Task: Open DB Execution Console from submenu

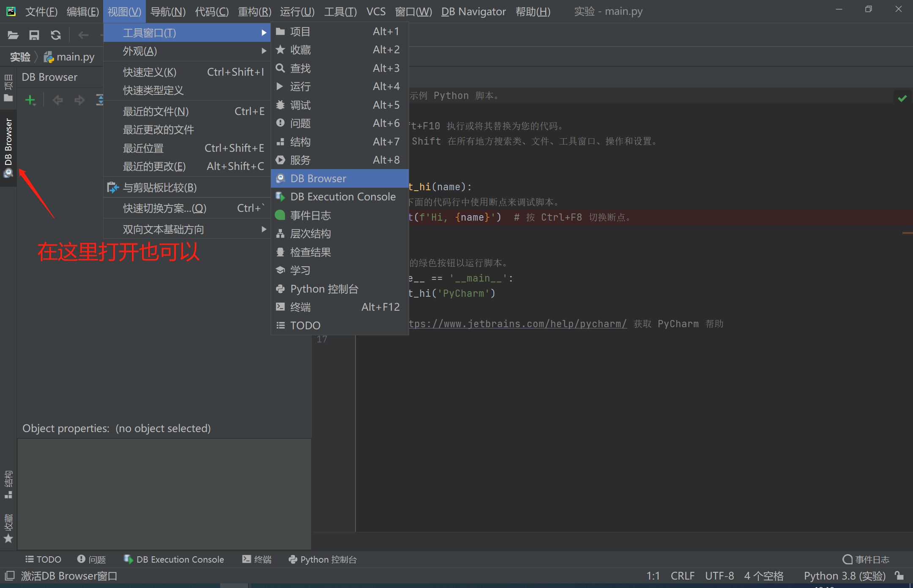Action: tap(339, 197)
